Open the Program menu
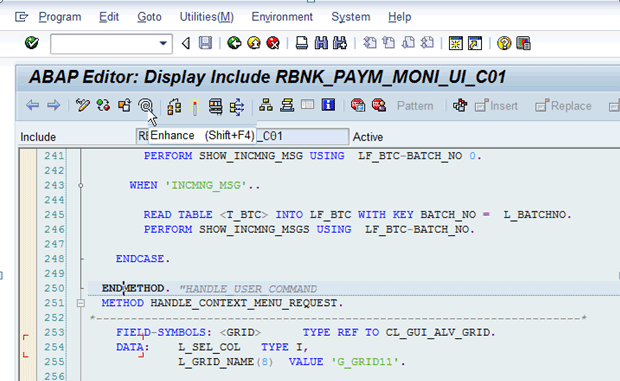 (60, 17)
